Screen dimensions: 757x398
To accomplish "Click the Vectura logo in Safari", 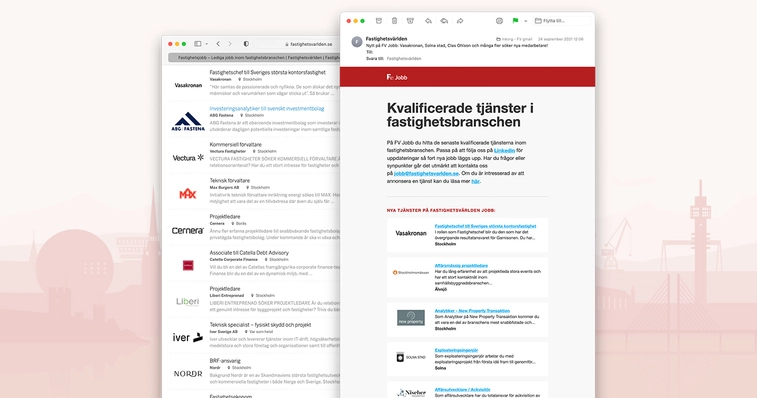I will coord(188,157).
